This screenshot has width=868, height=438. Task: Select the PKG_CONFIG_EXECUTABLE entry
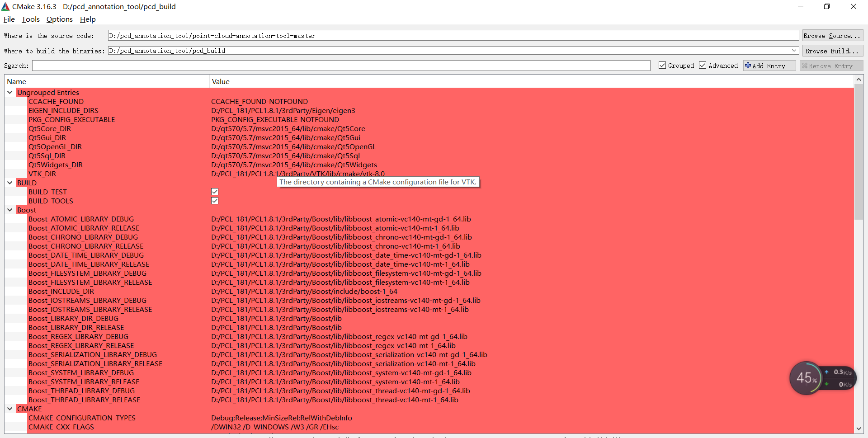coord(71,119)
